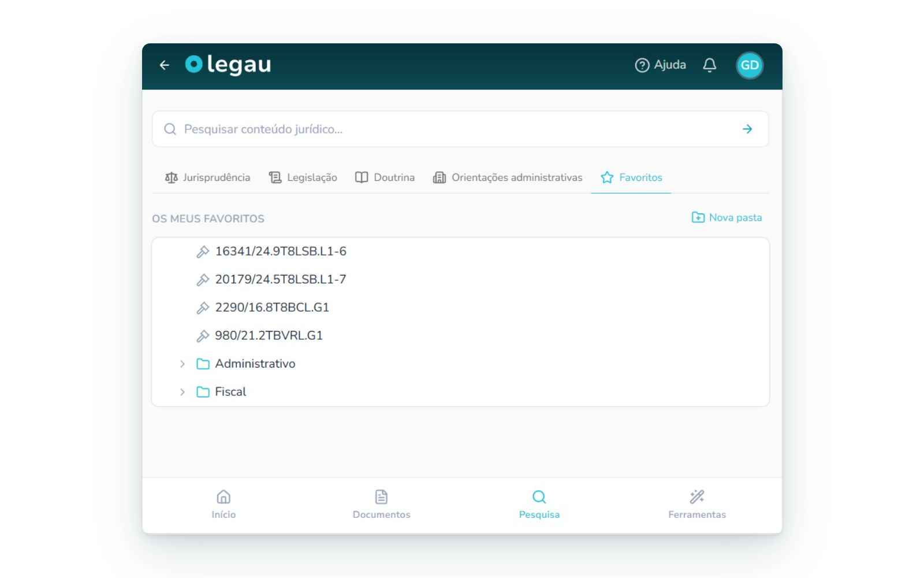This screenshot has width=924, height=578.
Task: Switch to the Legislação tab
Action: click(x=303, y=177)
